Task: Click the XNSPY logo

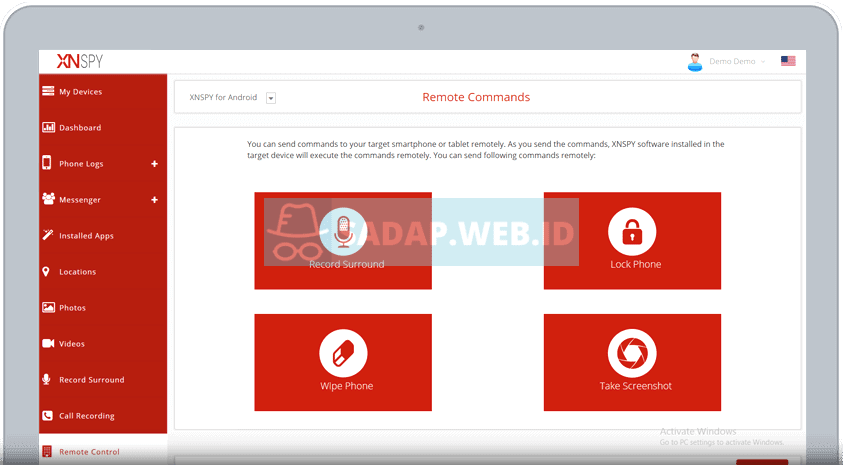Action: pos(80,61)
